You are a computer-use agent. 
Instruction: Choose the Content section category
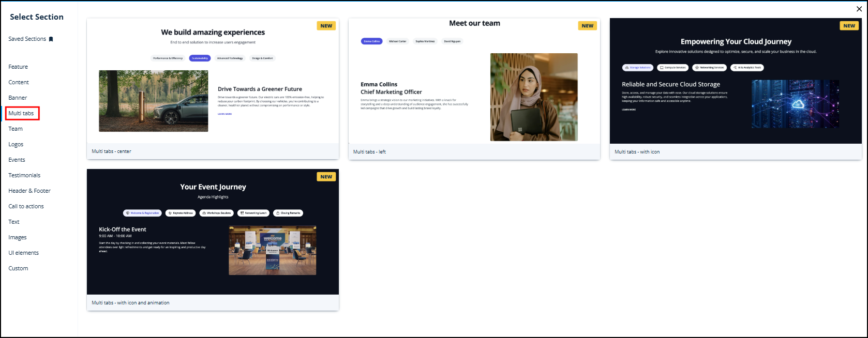pyautogui.click(x=19, y=82)
